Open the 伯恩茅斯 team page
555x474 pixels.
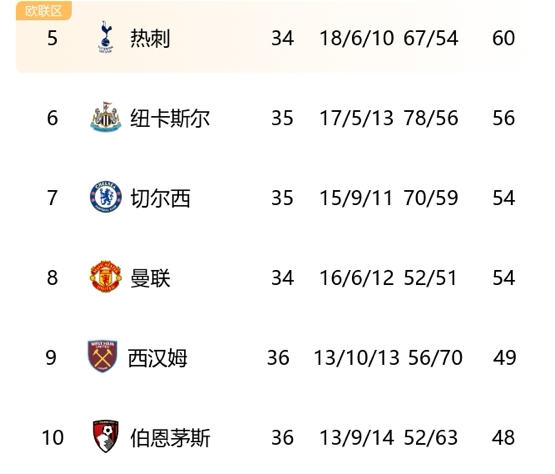[x=170, y=438]
